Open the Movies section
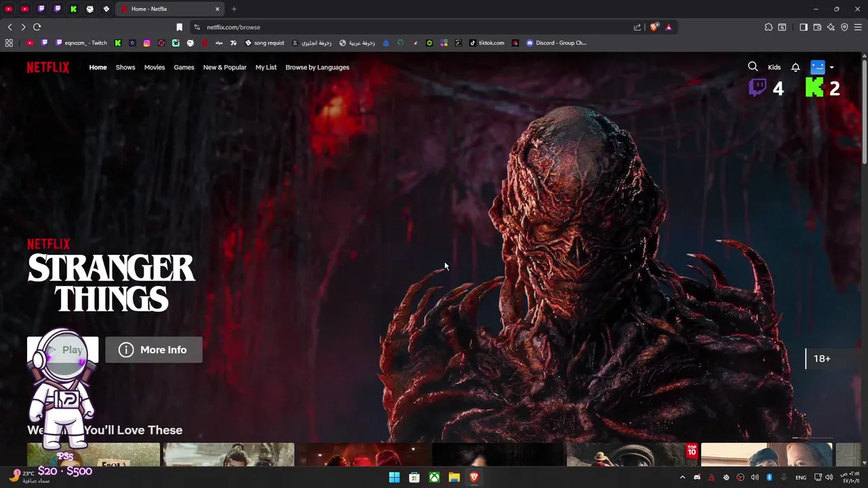The image size is (868, 488). point(155,67)
